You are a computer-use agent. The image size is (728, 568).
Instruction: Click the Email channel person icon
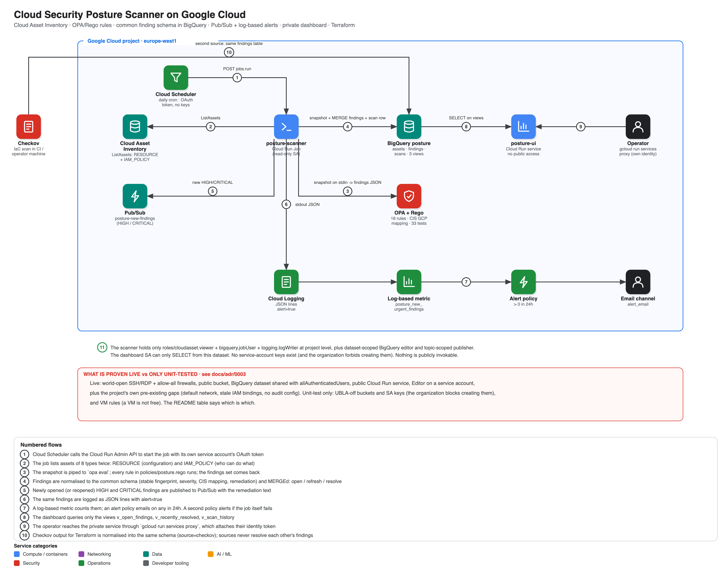point(638,282)
